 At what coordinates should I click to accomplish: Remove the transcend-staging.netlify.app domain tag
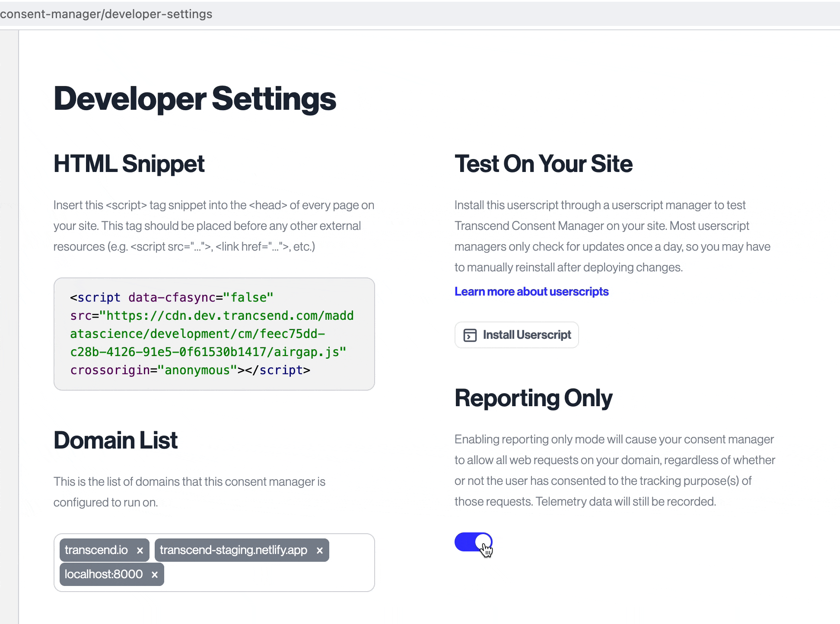coord(320,551)
